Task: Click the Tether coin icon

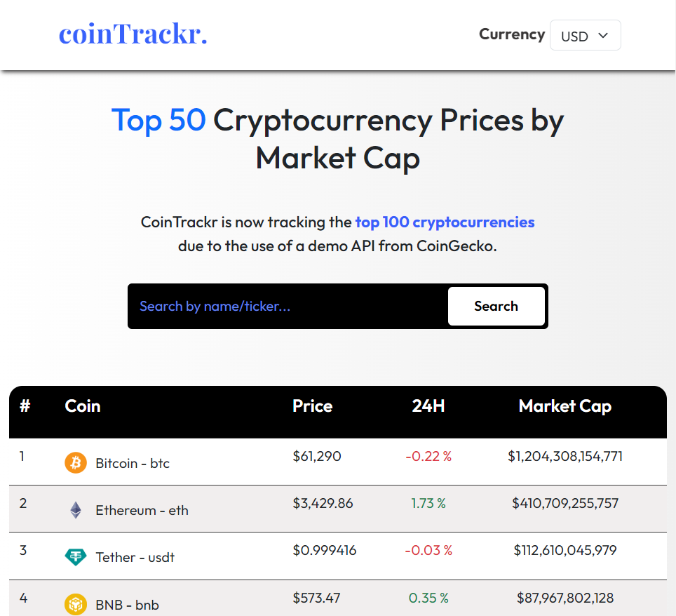Action: [76, 557]
